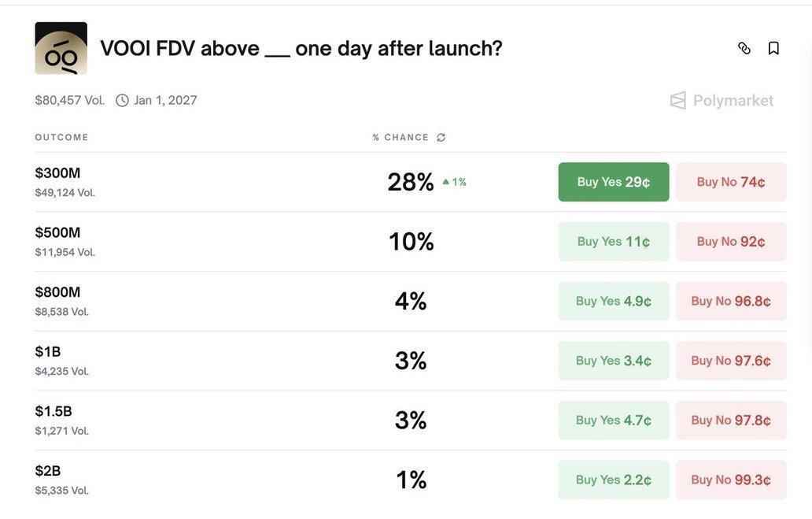Buy Yes at 29¢ for $300M
This screenshot has width=812, height=519.
pos(614,182)
